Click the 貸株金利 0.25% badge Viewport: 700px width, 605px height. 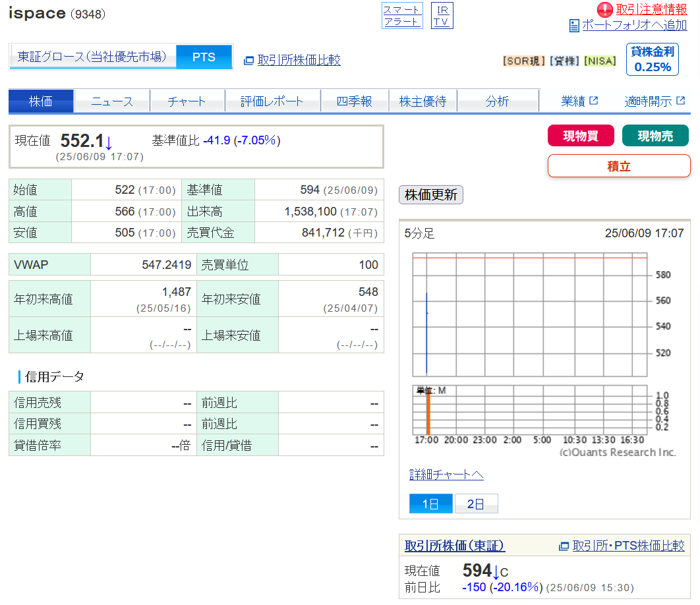click(x=653, y=59)
